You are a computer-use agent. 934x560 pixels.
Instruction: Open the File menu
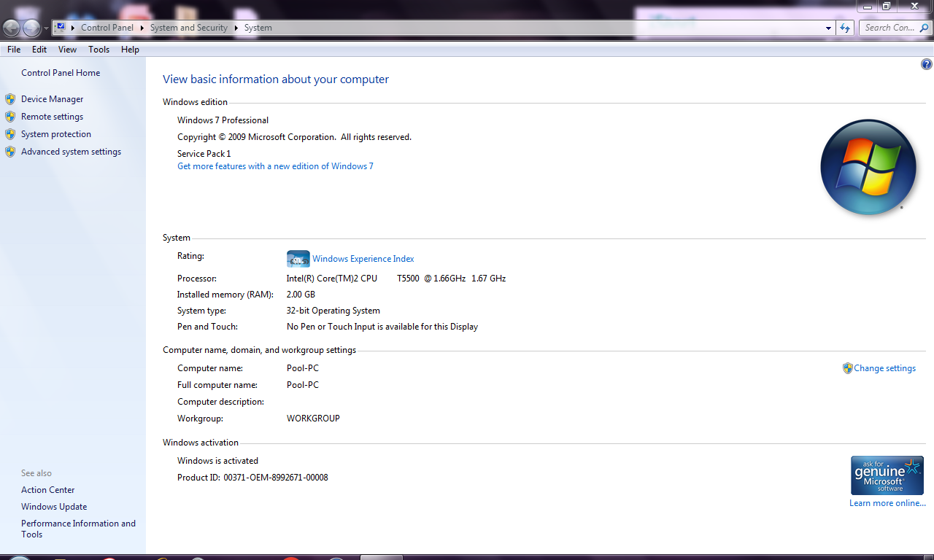14,50
